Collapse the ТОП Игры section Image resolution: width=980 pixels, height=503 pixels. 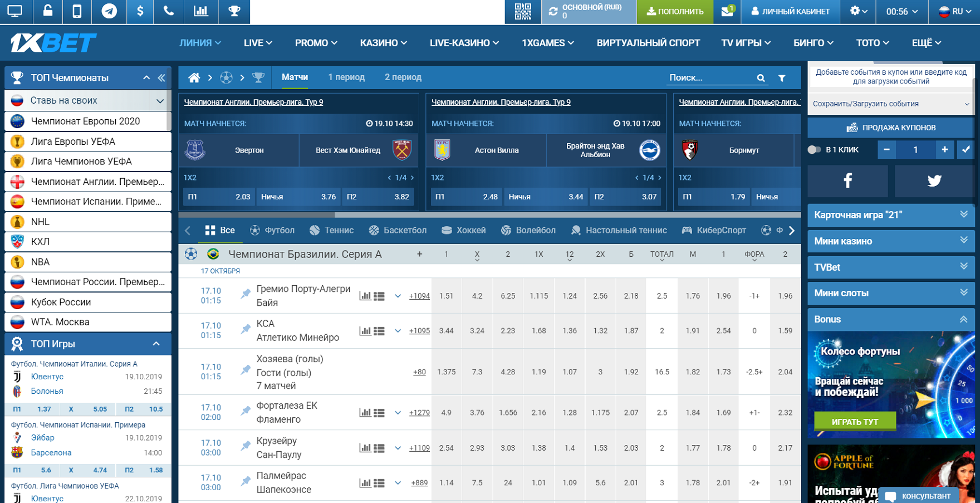pyautogui.click(x=156, y=344)
